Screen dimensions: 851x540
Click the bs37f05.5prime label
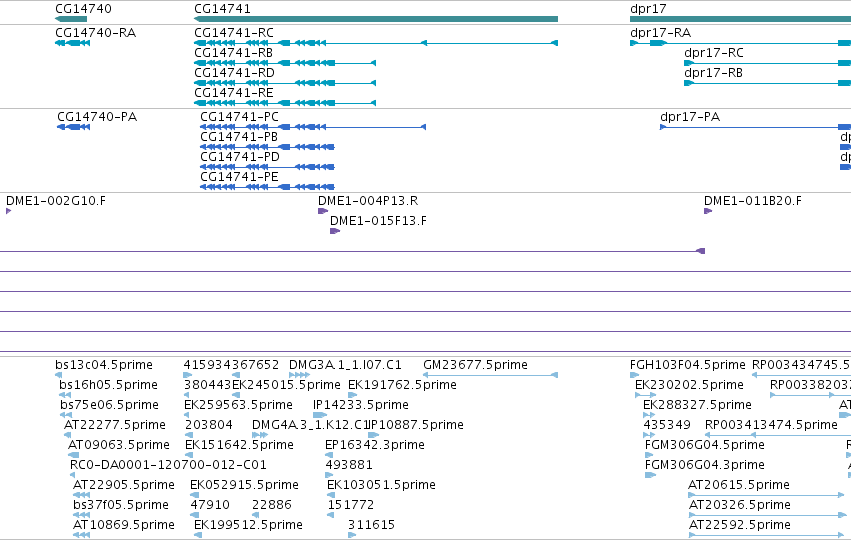click(121, 506)
